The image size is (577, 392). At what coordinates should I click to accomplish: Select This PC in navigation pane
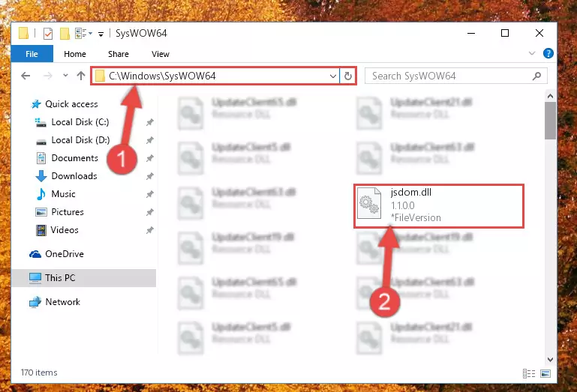pos(84,278)
